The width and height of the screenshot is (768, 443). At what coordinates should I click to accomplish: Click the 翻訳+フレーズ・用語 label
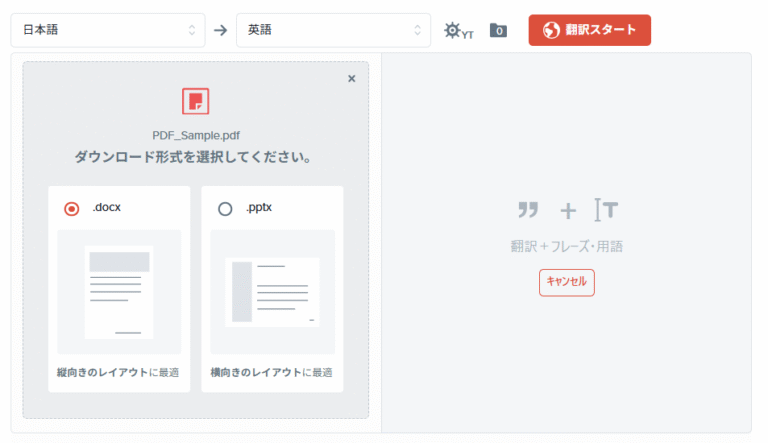point(567,246)
